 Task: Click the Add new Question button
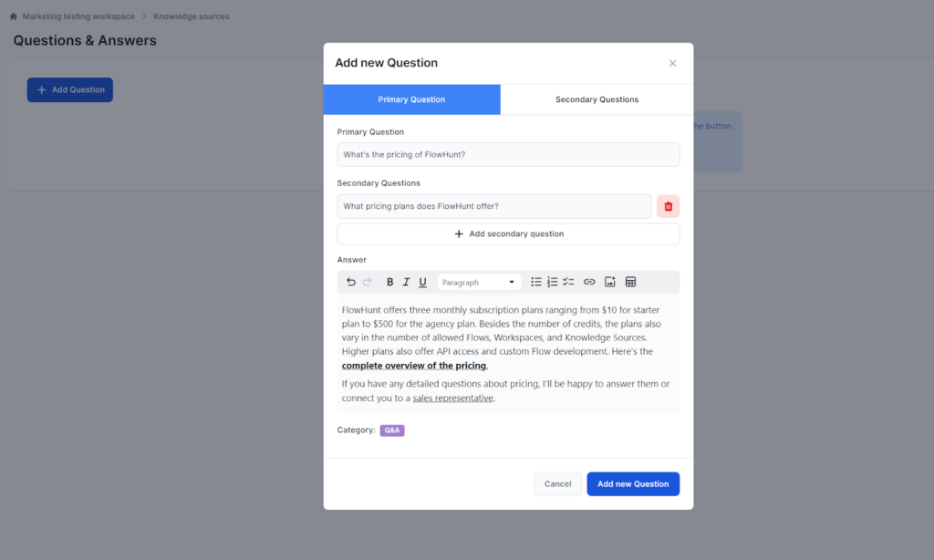pyautogui.click(x=633, y=483)
